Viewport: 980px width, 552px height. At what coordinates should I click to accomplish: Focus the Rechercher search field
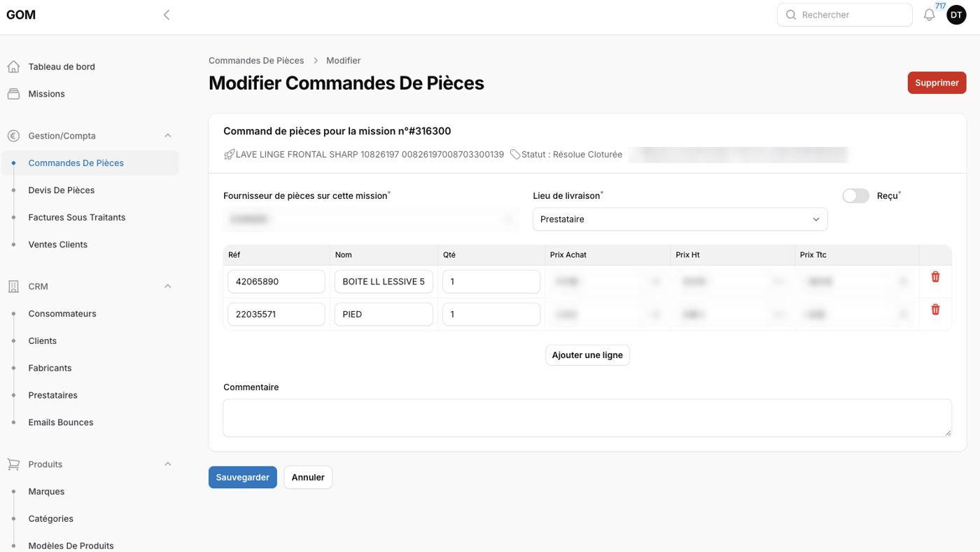tap(845, 15)
